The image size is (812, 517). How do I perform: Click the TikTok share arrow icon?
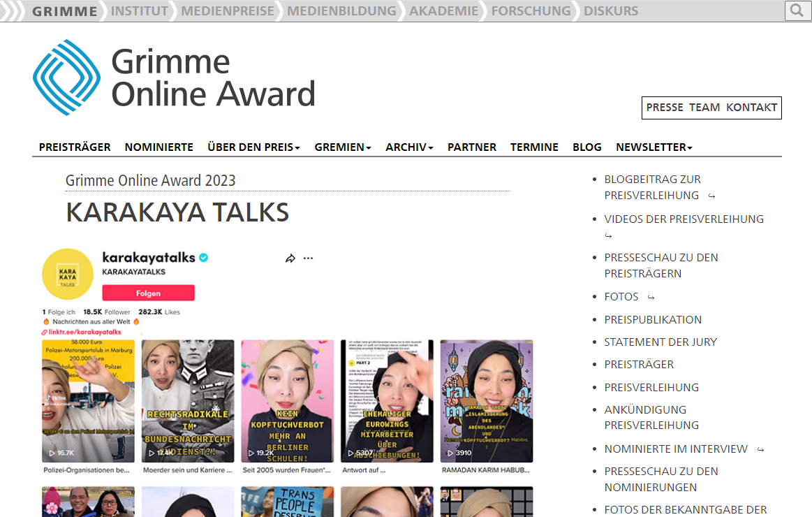click(x=290, y=258)
